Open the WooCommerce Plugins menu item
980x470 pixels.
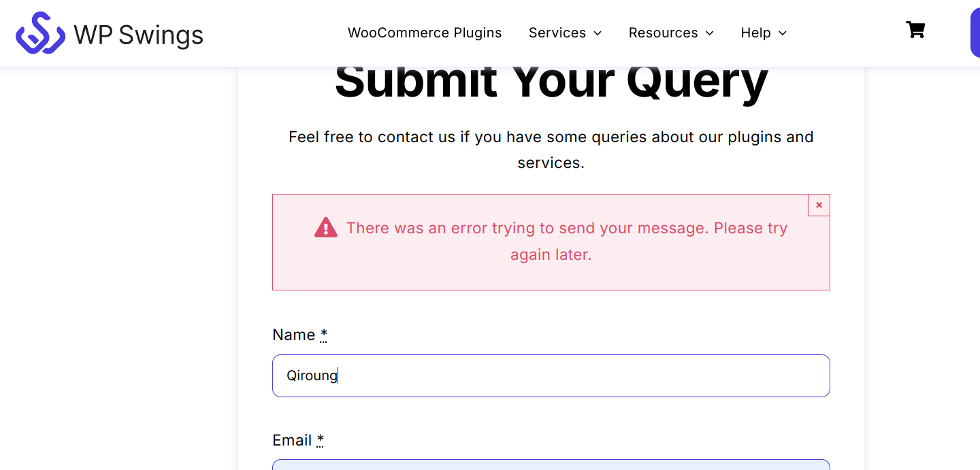tap(425, 33)
